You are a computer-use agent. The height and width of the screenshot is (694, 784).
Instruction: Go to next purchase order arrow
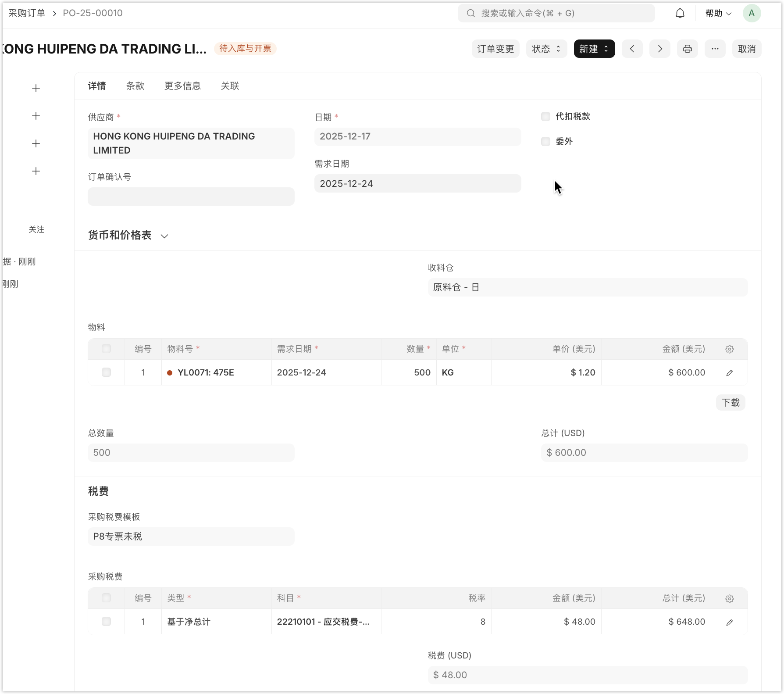(659, 49)
